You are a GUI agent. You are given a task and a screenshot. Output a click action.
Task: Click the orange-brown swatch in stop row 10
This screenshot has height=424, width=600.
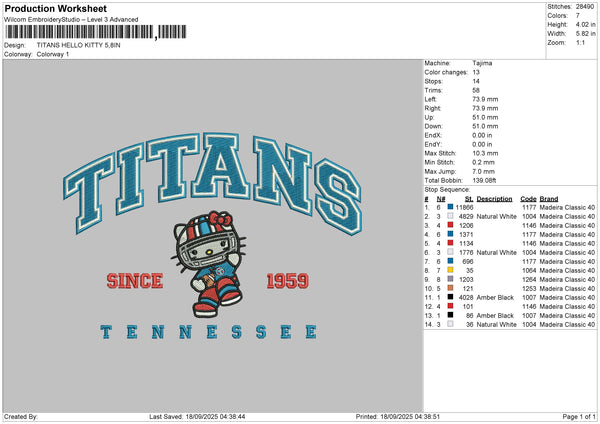point(450,288)
